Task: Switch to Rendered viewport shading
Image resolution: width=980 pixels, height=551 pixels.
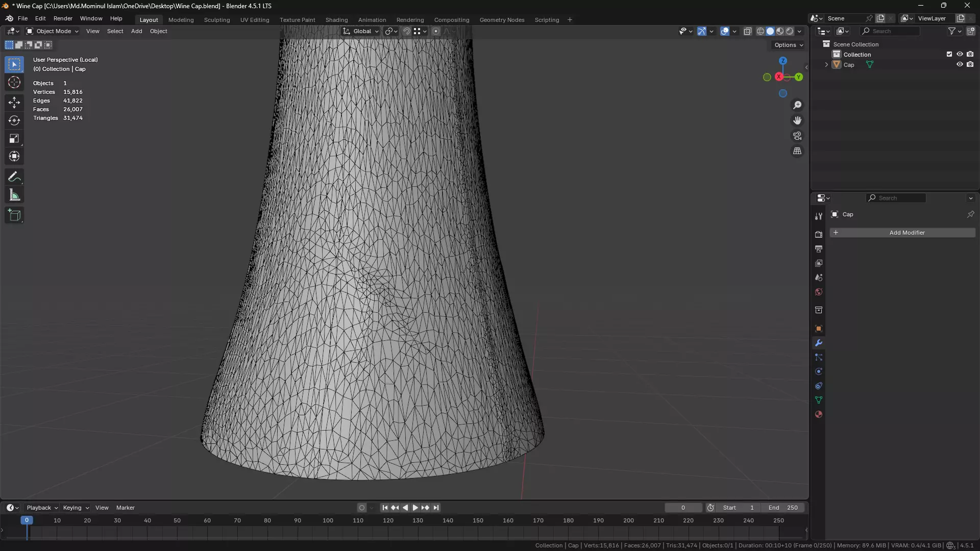Action: 790,31
